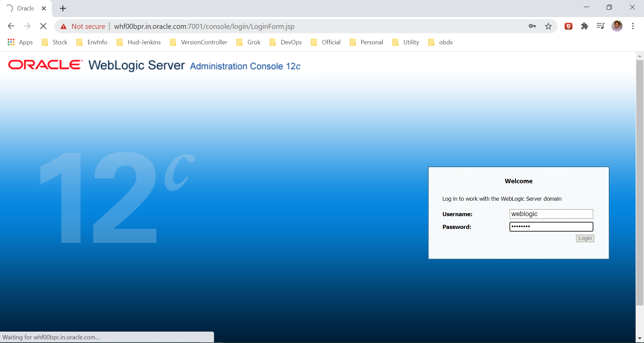
Task: Focus the Password field
Action: point(551,227)
